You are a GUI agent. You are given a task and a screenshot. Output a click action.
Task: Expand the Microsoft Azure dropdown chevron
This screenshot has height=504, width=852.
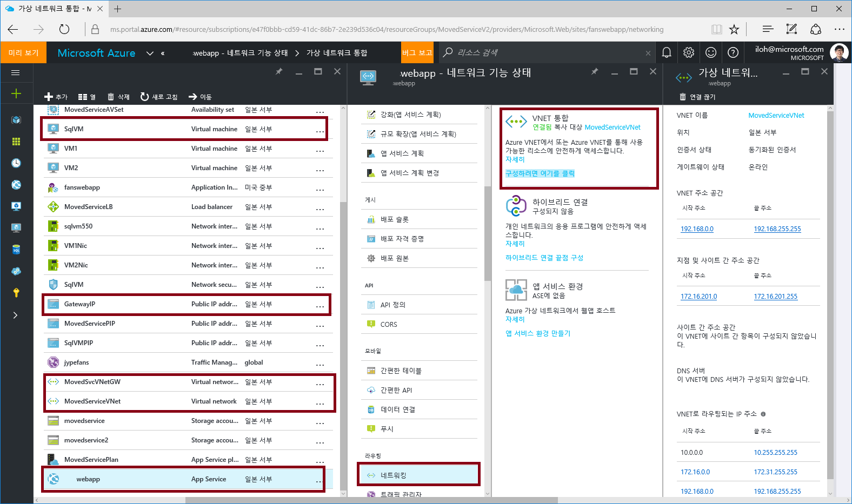tap(150, 53)
